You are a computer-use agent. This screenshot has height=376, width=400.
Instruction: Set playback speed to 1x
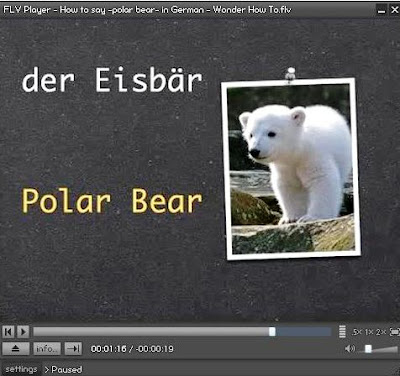pos(369,332)
